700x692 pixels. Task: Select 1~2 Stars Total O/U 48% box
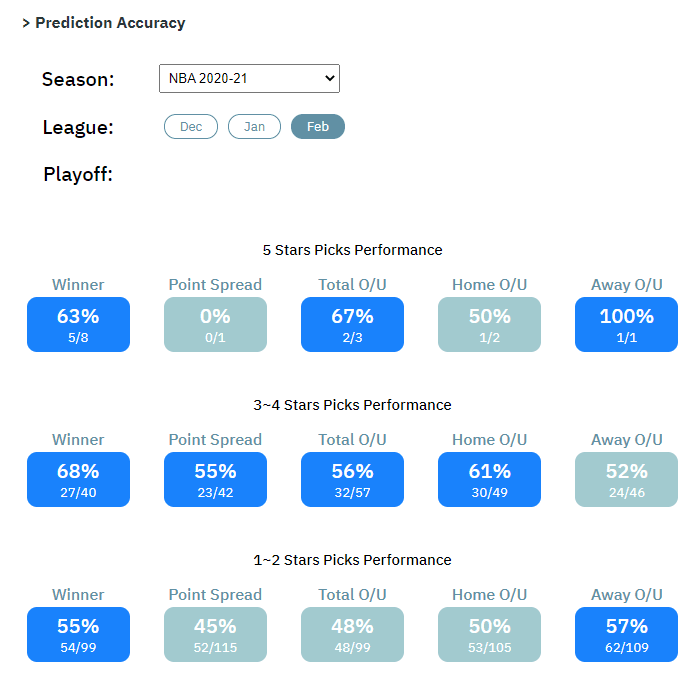pyautogui.click(x=352, y=634)
